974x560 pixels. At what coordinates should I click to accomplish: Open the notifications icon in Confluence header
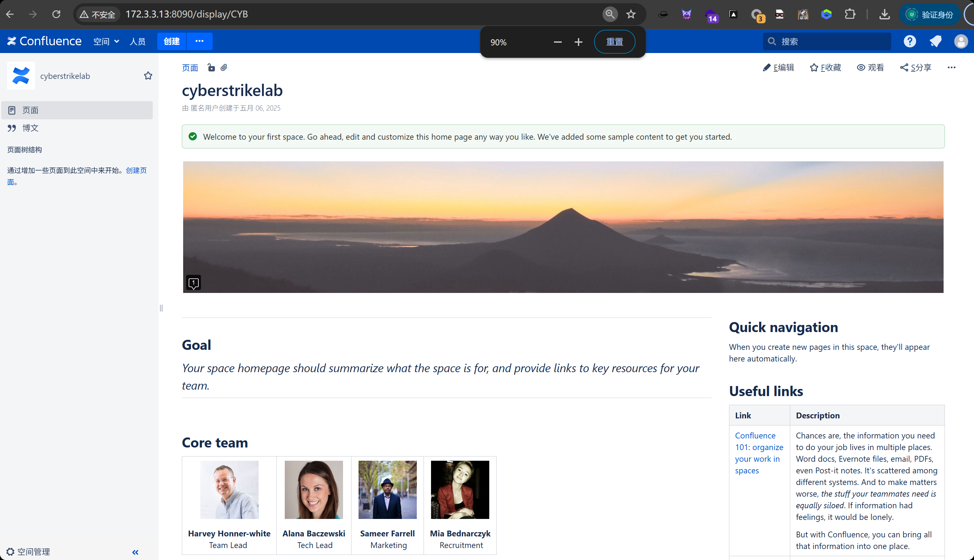coord(935,41)
